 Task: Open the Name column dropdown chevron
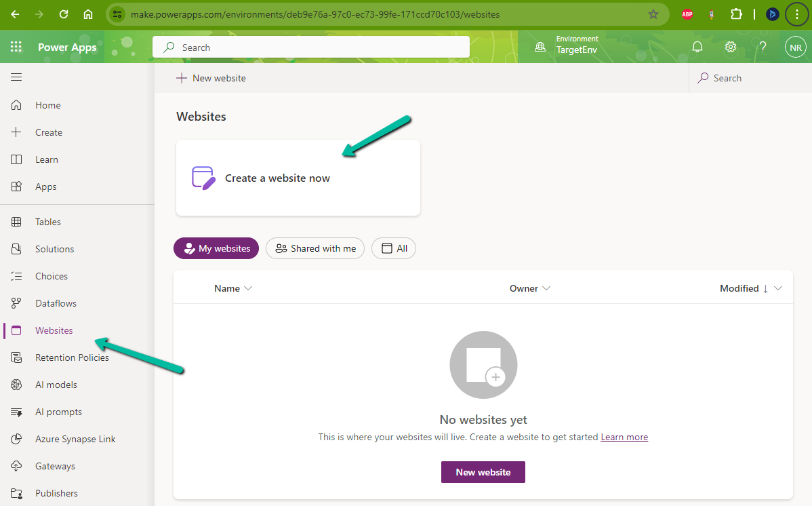[248, 288]
